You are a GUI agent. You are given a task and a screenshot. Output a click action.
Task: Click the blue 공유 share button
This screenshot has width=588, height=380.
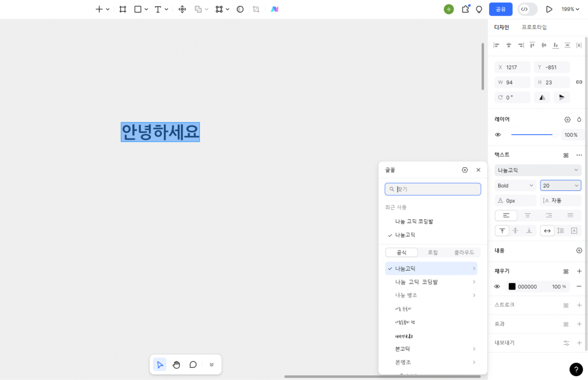tap(500, 9)
